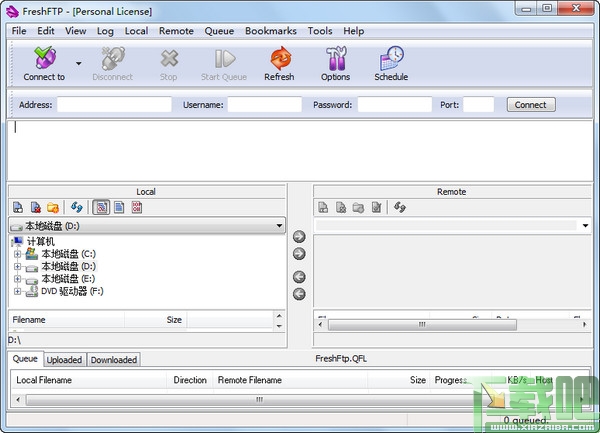600x433 pixels.
Task: Toggle the binary mode icon in Local toolbar
Action: pyautogui.click(x=137, y=207)
